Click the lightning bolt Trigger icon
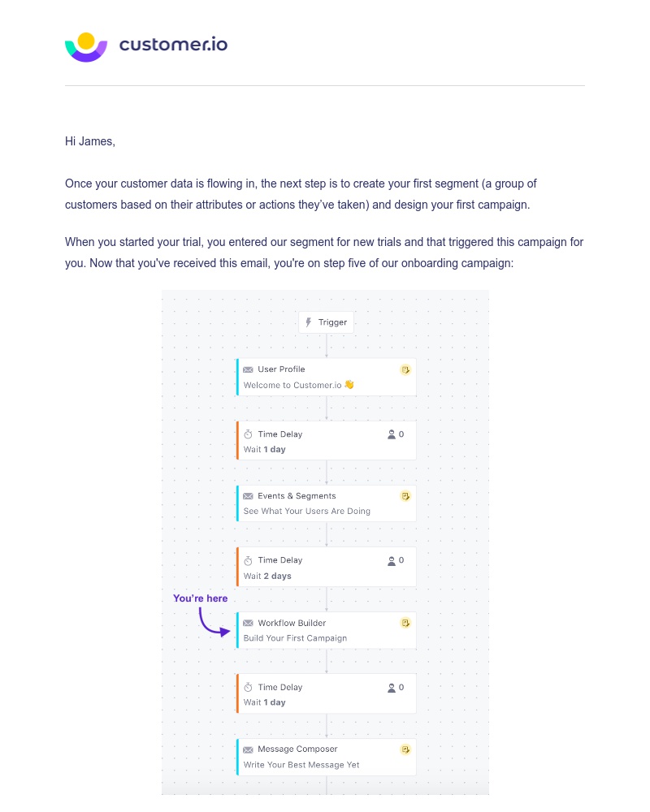This screenshot has height=812, width=650. [308, 322]
